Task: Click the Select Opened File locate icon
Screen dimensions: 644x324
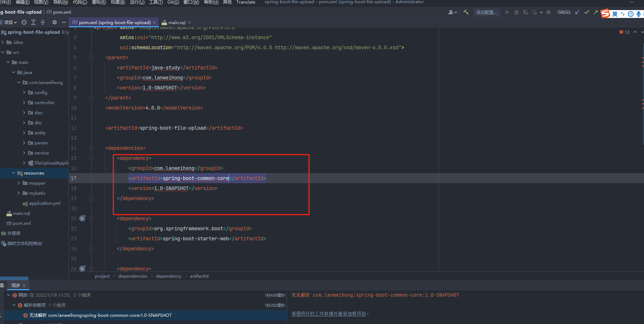Action: tap(24, 22)
